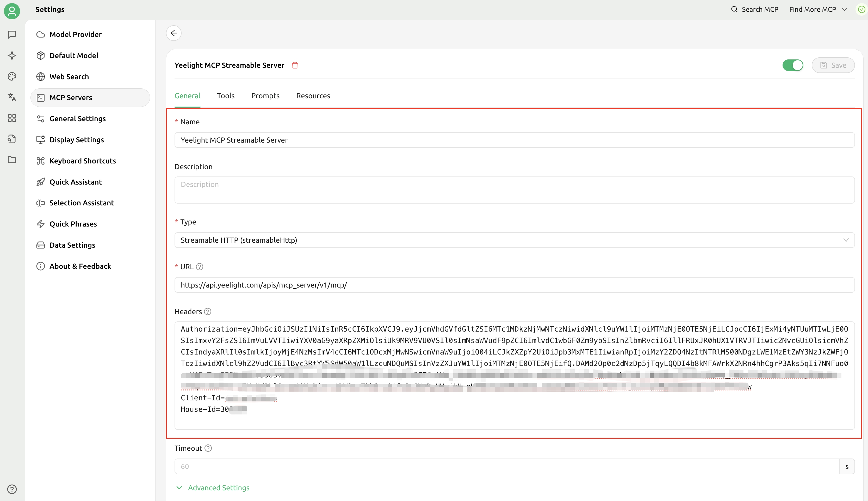Open the mini apps grid icon
Screen dimensions: 868x501
point(12,118)
